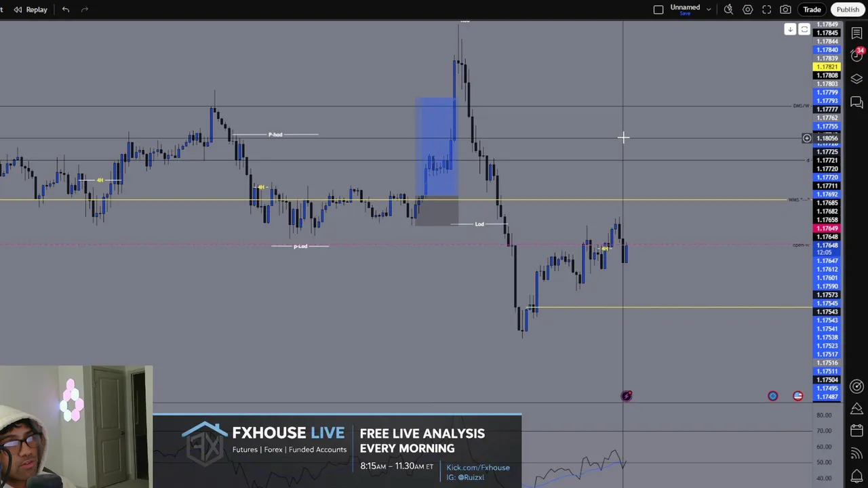The height and width of the screenshot is (488, 868).
Task: Redo the chart action
Action: [85, 9]
